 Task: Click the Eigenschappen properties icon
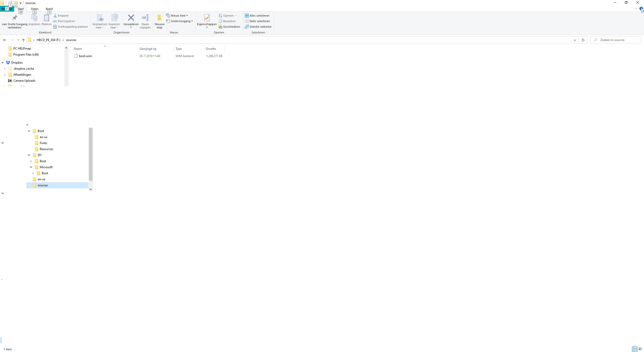(x=207, y=18)
